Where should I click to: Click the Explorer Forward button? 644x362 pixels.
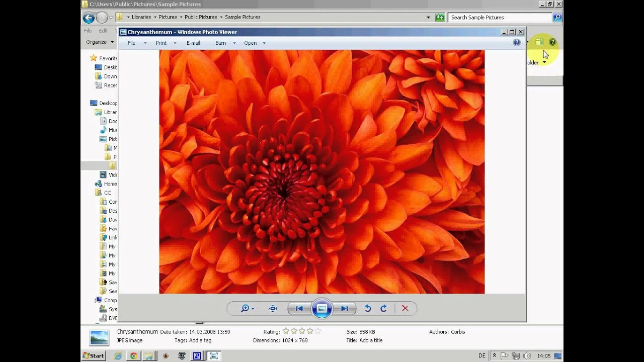[x=102, y=18]
